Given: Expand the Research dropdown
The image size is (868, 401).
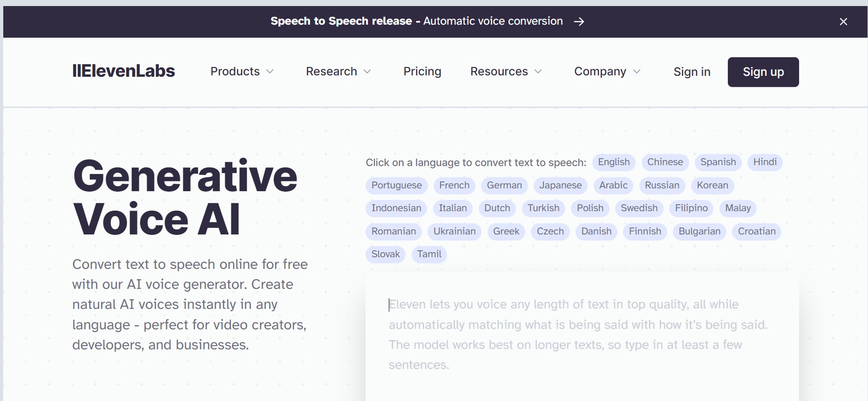Looking at the screenshot, I should pos(338,72).
